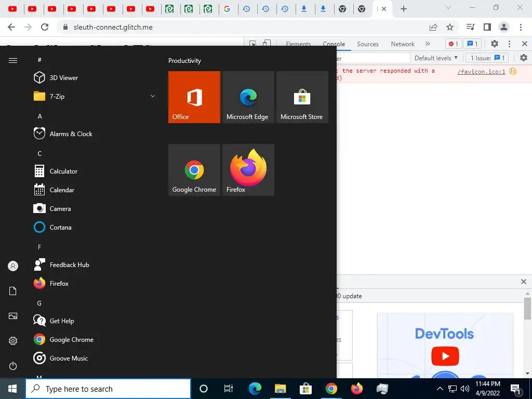
Task: Click the Windows Start button
Action: (12, 389)
